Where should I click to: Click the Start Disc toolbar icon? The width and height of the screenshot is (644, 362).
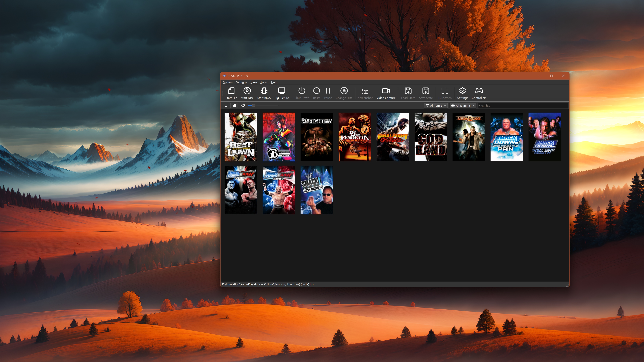(x=247, y=94)
